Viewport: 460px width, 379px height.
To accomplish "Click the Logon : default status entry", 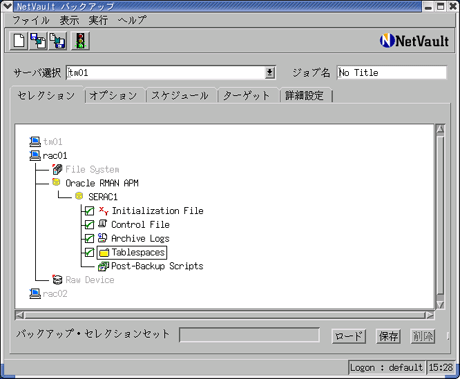I will pyautogui.click(x=386, y=367).
